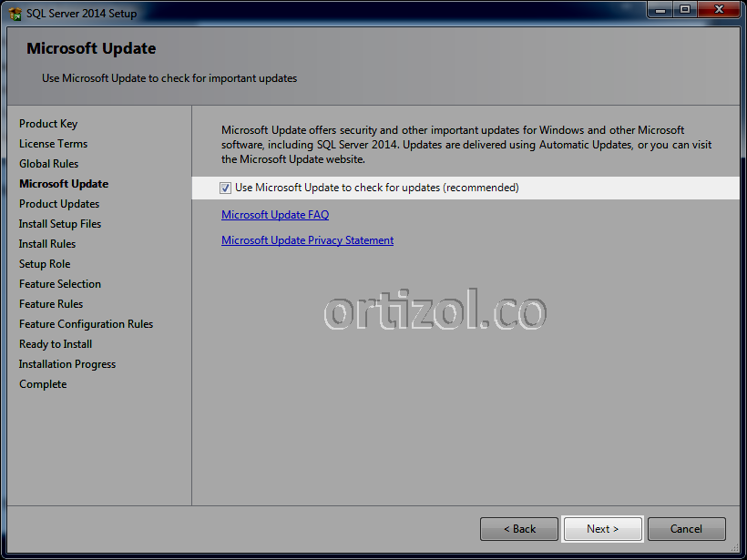747x560 pixels.
Task: Maximize the SQL Server 2014 Setup window
Action: (x=684, y=10)
